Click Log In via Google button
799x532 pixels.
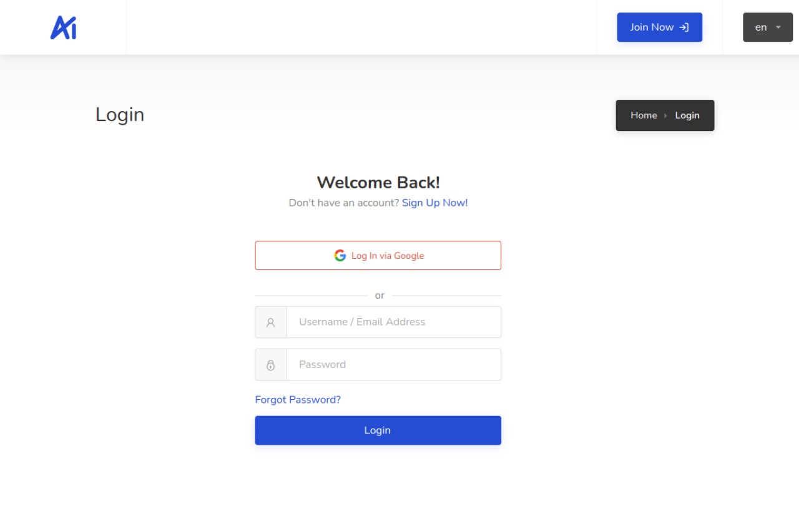378,255
